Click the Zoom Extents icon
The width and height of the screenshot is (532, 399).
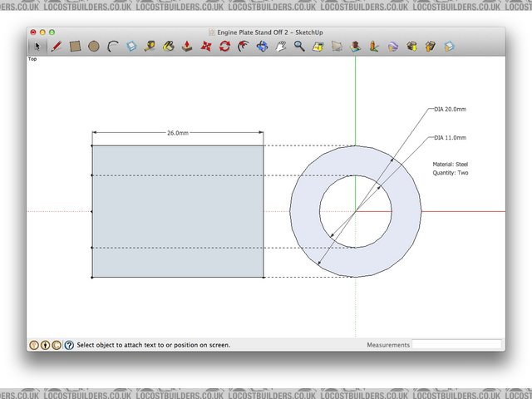pos(318,47)
